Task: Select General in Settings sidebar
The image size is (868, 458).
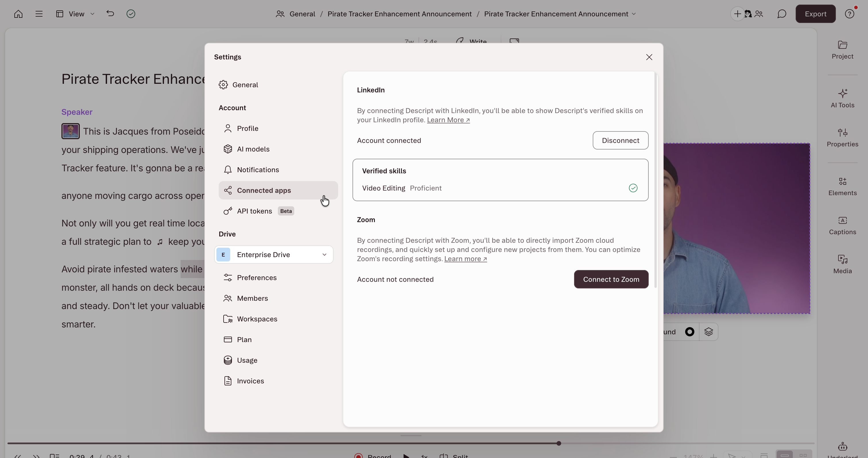Action: [x=278, y=85]
